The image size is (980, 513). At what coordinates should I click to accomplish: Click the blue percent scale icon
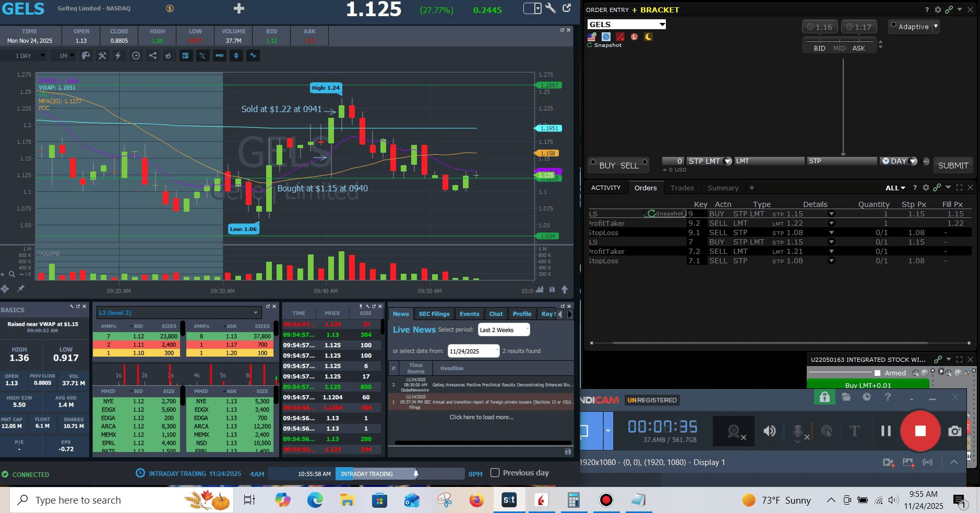click(202, 56)
